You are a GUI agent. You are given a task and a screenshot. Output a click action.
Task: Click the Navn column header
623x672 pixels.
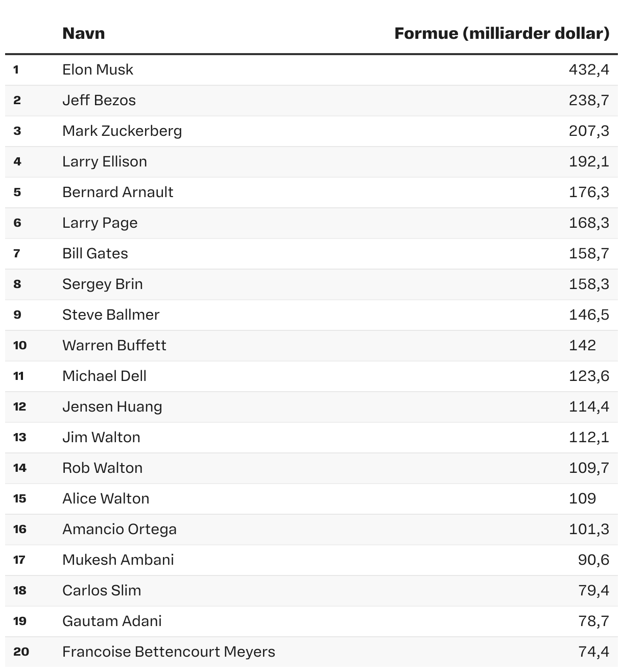coord(84,34)
